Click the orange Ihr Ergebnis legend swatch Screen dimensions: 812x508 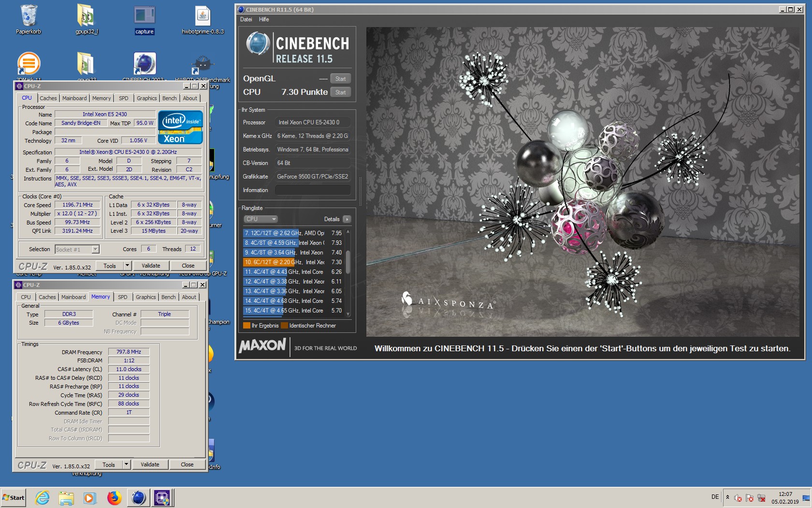246,326
